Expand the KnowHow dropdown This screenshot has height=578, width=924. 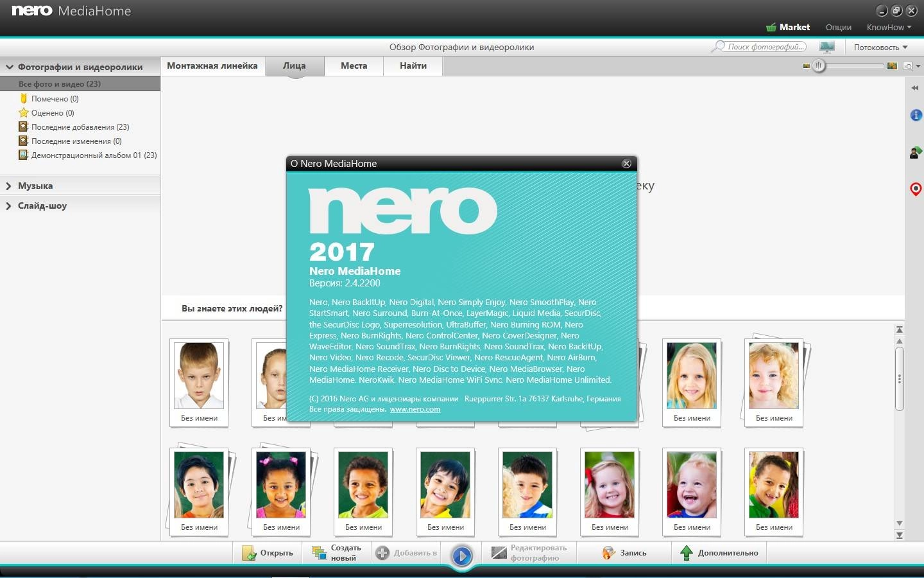(x=889, y=27)
